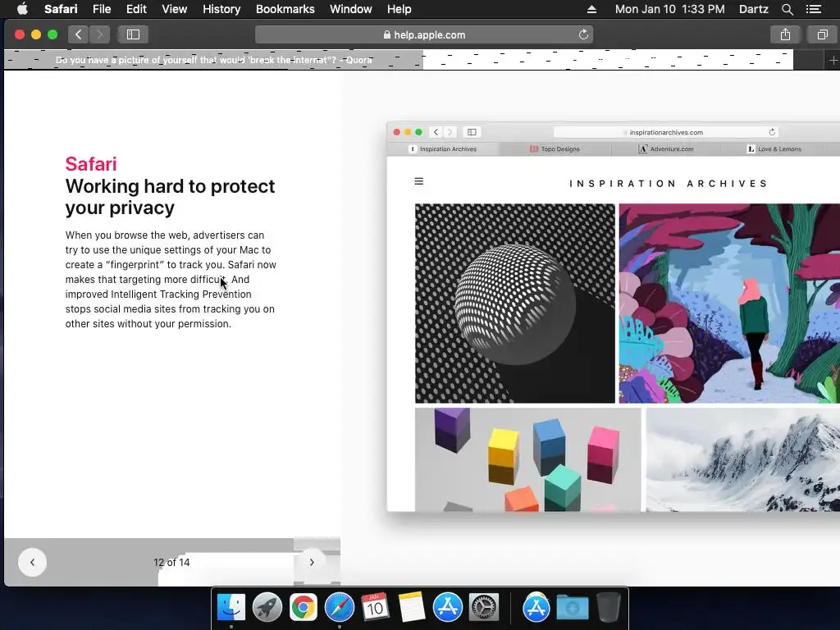The height and width of the screenshot is (630, 840).
Task: Open the Downloads folder in Dock
Action: coord(572,608)
